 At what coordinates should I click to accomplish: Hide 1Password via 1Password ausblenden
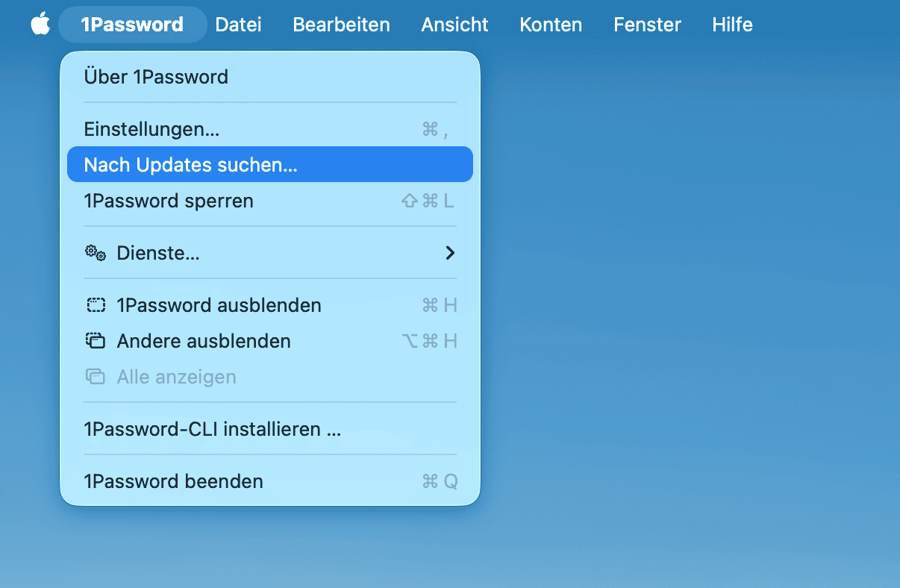point(218,304)
